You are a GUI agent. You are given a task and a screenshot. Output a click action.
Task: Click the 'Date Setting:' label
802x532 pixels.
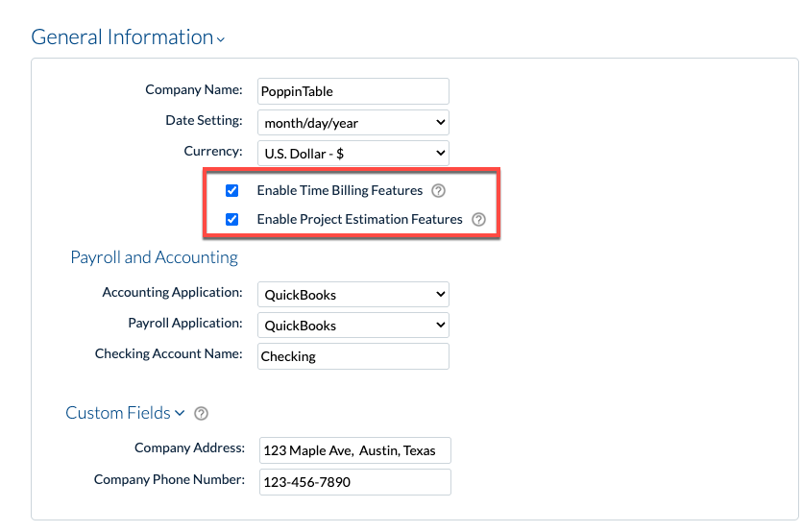click(x=204, y=120)
